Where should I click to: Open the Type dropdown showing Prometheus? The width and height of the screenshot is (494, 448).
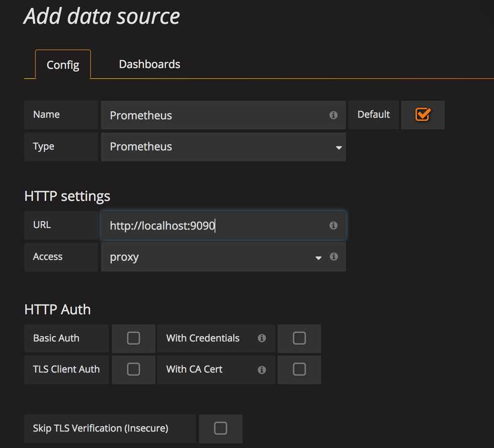click(x=223, y=147)
